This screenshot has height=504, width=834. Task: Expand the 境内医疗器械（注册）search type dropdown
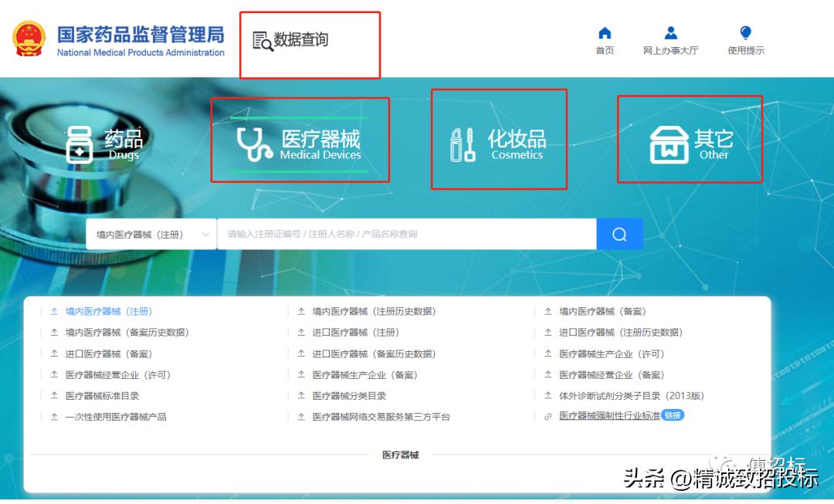point(152,234)
